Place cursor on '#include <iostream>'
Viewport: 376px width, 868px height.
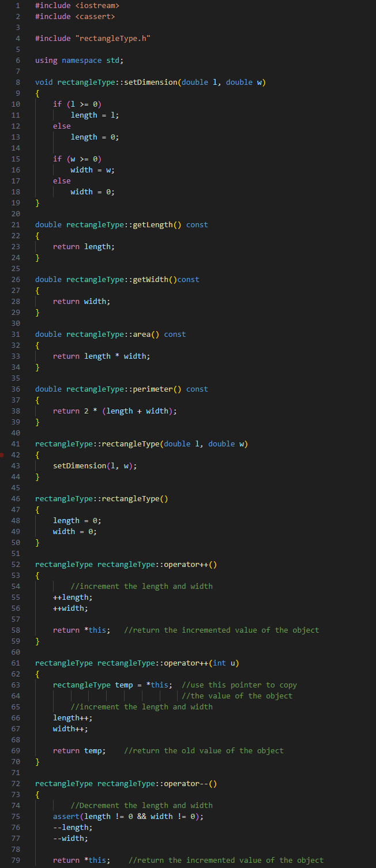(77, 5)
